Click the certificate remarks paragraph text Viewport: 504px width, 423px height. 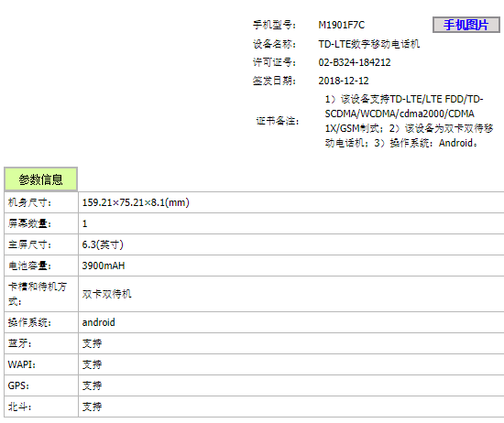coord(409,121)
